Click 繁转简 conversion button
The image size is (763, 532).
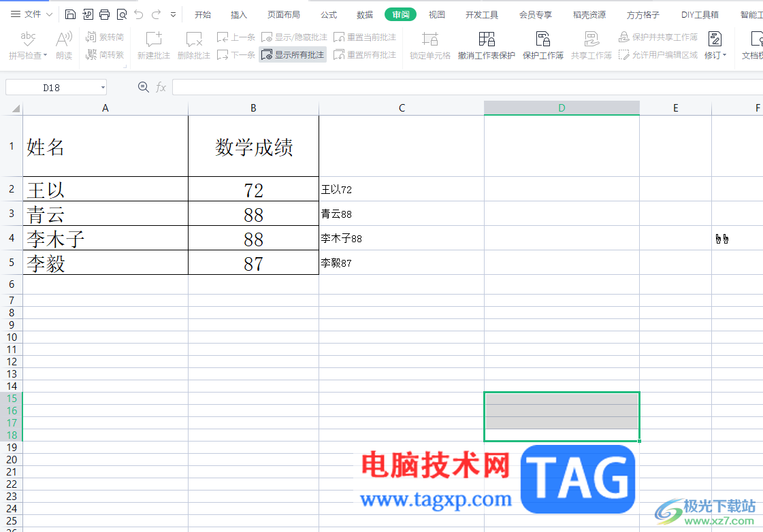(105, 37)
